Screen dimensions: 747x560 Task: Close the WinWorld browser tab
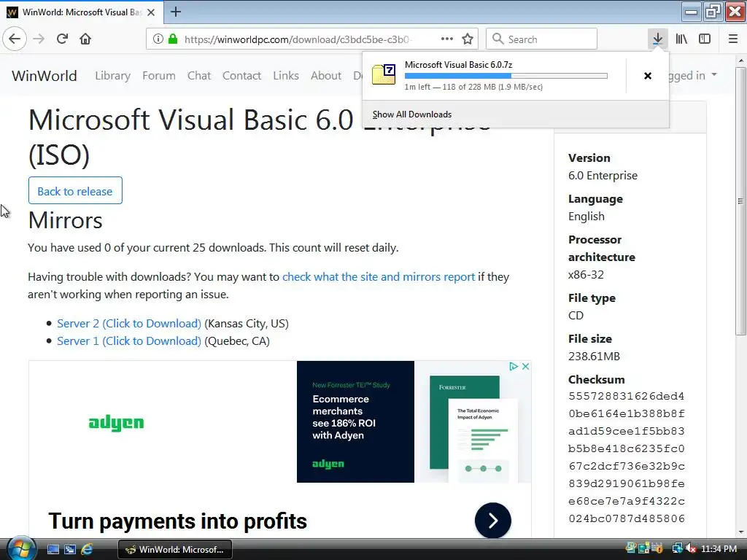point(151,12)
